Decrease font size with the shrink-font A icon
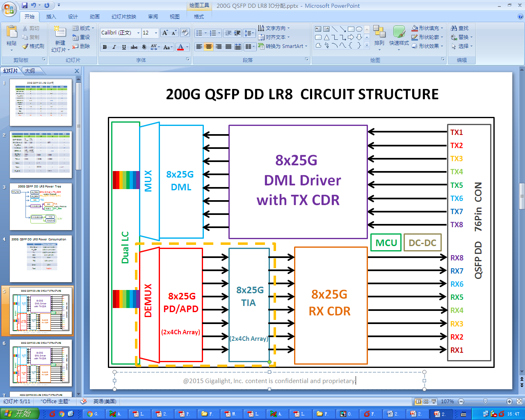Viewport: 525px width, 420px height. pos(174,33)
